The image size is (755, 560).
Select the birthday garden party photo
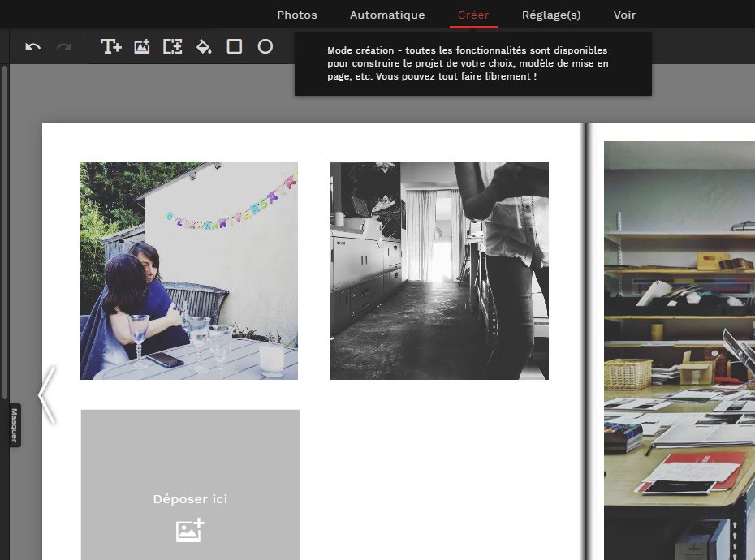(x=188, y=270)
